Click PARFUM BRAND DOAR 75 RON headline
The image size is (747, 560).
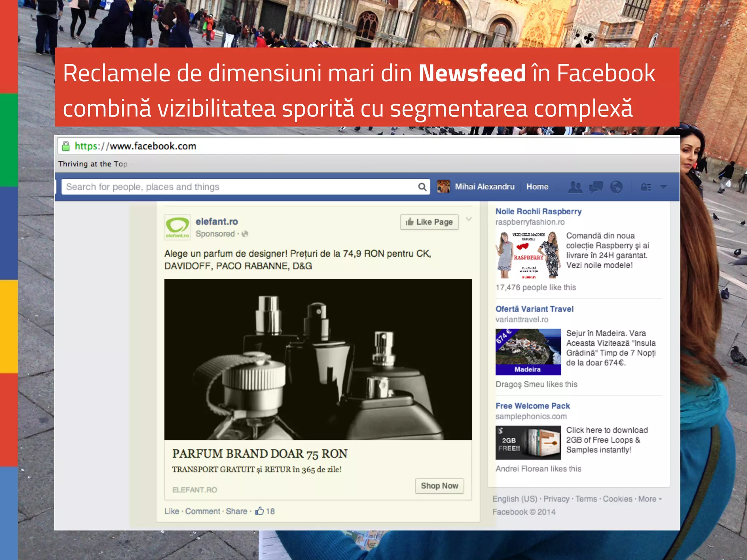(260, 454)
